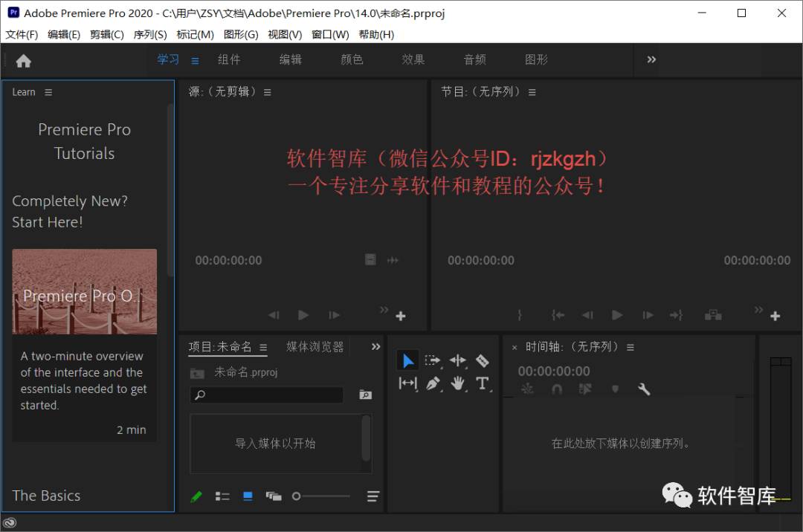
Task: Step forward one frame in Source monitor
Action: 334,315
